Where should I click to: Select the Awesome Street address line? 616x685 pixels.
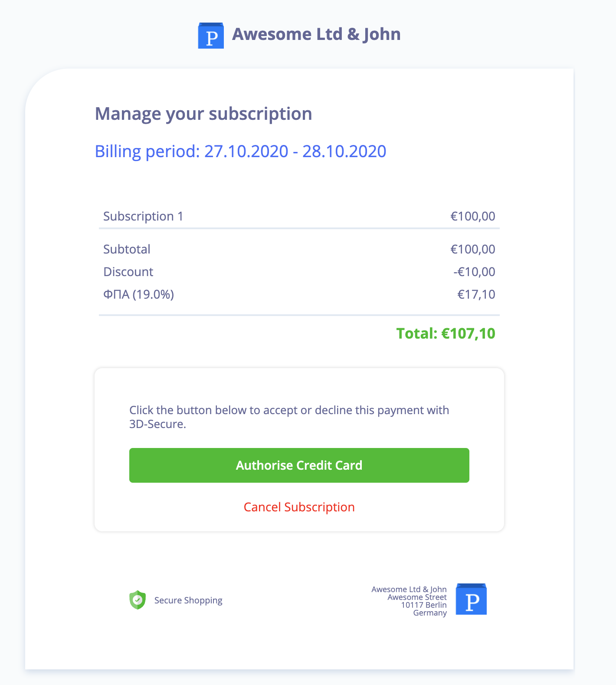tap(417, 597)
